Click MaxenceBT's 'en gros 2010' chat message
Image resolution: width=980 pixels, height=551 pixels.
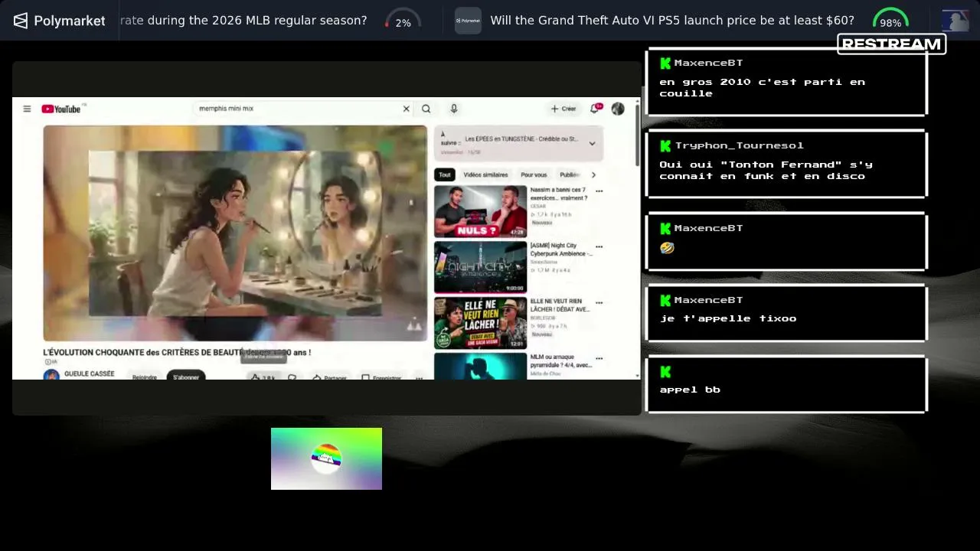762,87
